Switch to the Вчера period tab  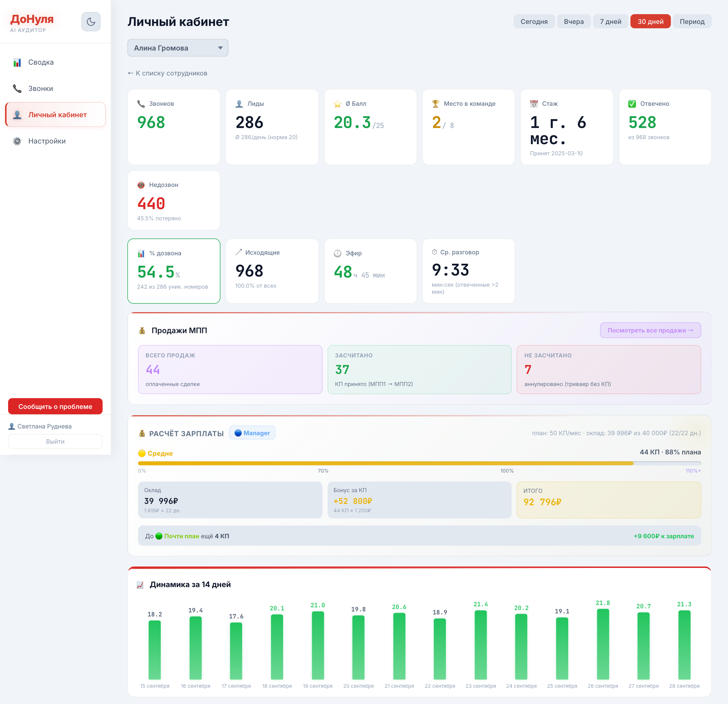(x=574, y=22)
